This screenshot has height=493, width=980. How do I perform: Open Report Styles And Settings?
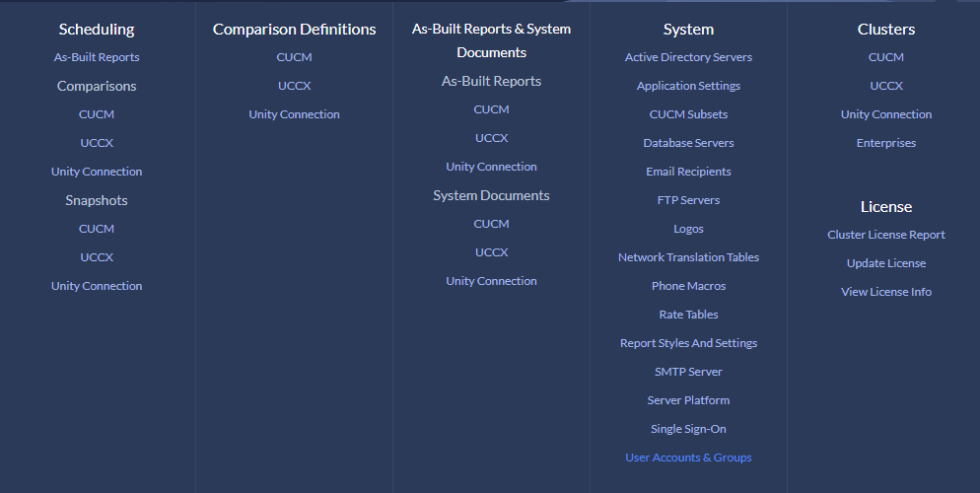tap(688, 343)
